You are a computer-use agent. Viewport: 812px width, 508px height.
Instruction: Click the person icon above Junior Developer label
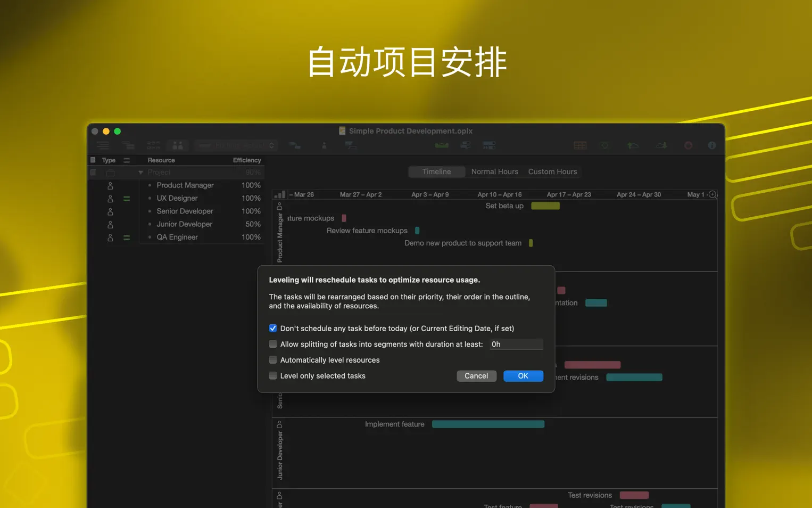tap(280, 424)
